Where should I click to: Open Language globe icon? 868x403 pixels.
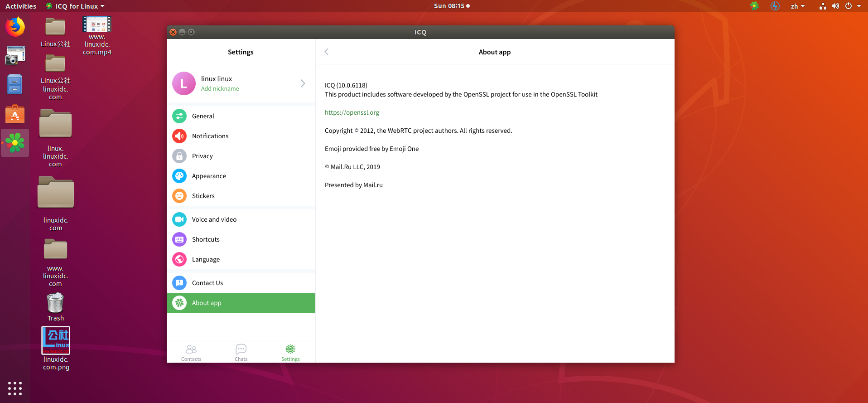point(179,259)
